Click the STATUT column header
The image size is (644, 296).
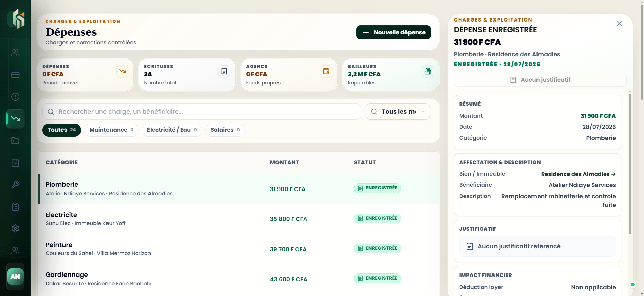364,162
